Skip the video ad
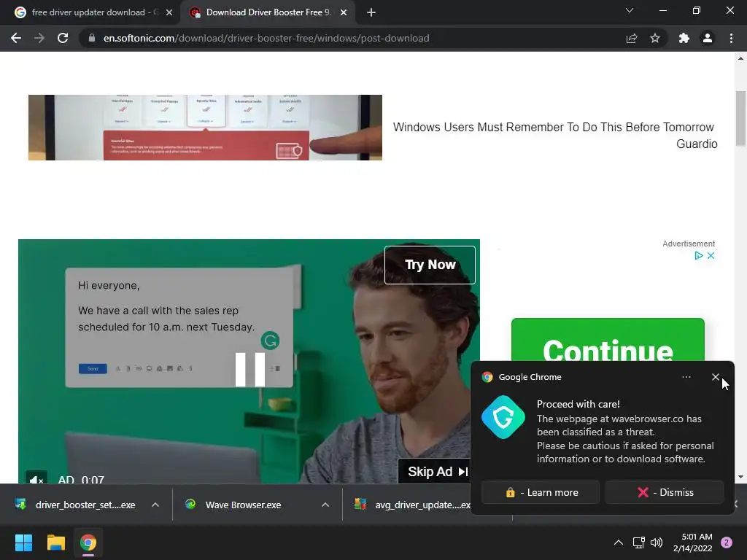Image resolution: width=747 pixels, height=560 pixels. [437, 472]
